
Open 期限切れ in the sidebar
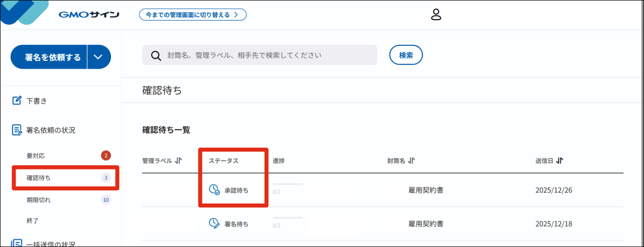click(39, 200)
